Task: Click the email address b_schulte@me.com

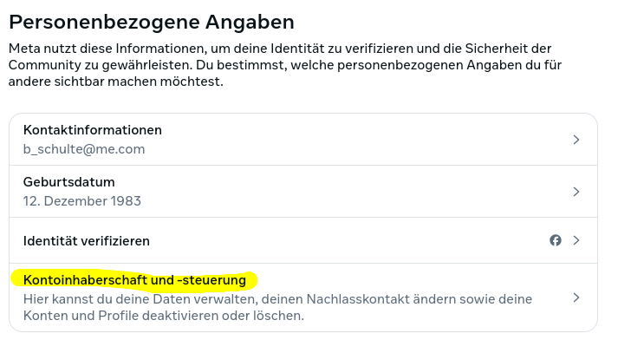Action: 84,149
